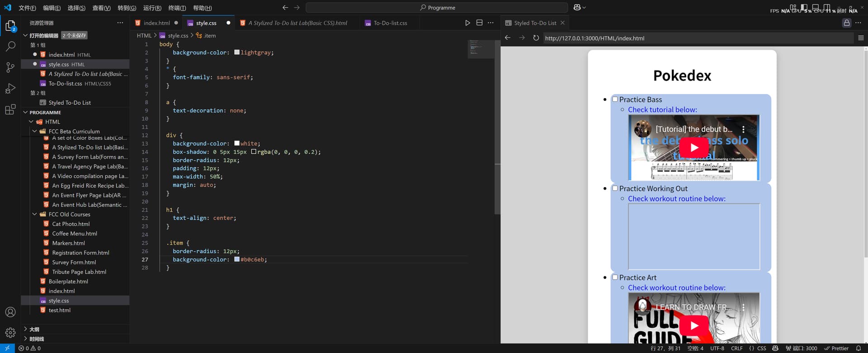Go forward in the browser preview
The height and width of the screenshot is (353, 868).
(x=522, y=38)
